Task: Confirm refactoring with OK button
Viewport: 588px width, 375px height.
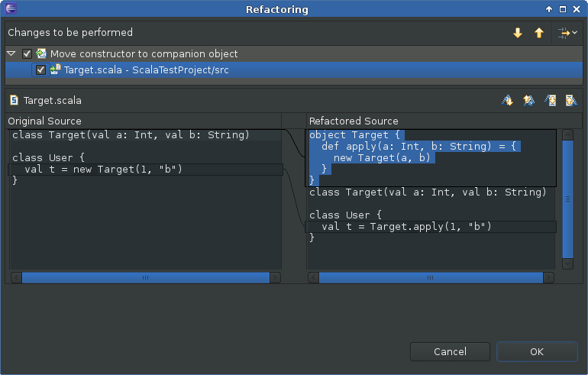Action: [x=536, y=352]
